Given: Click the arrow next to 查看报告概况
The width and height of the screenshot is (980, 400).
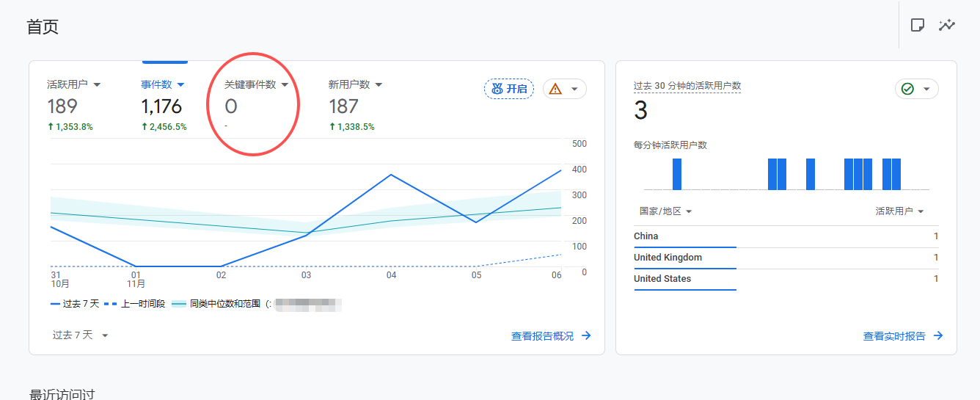Looking at the screenshot, I should (x=586, y=336).
